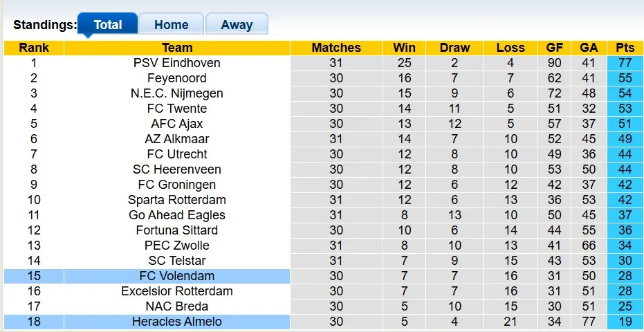Screen dimensions: 644x332
Task: Select the highlighted FC Volendam row
Action: tap(177, 276)
